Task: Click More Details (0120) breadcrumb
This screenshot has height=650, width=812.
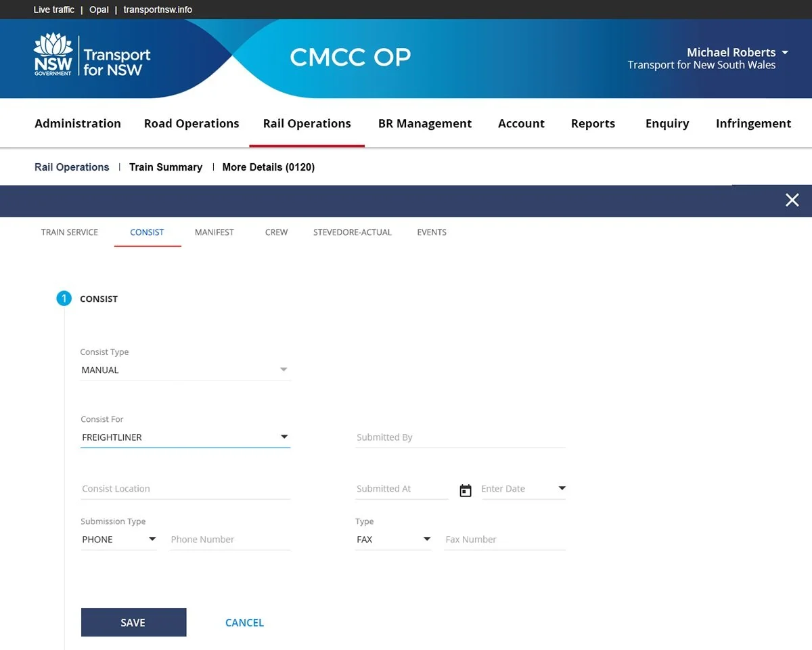Action: tap(269, 167)
